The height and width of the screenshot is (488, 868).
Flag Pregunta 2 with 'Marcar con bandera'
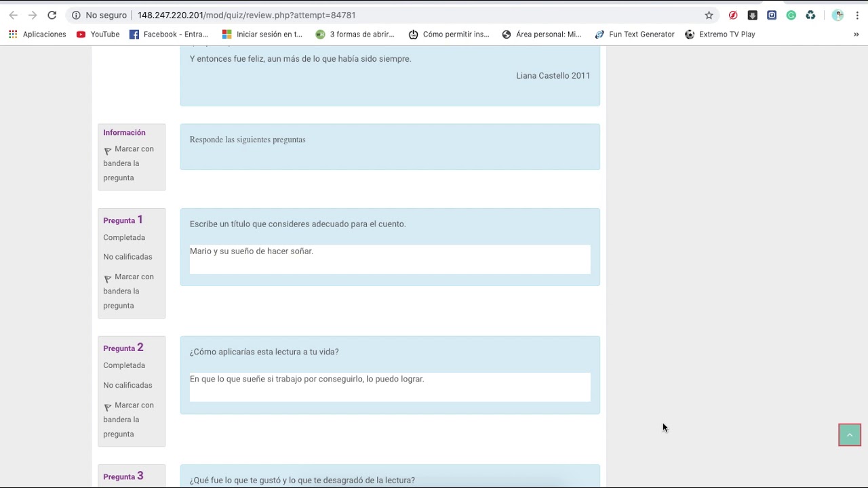pos(128,420)
